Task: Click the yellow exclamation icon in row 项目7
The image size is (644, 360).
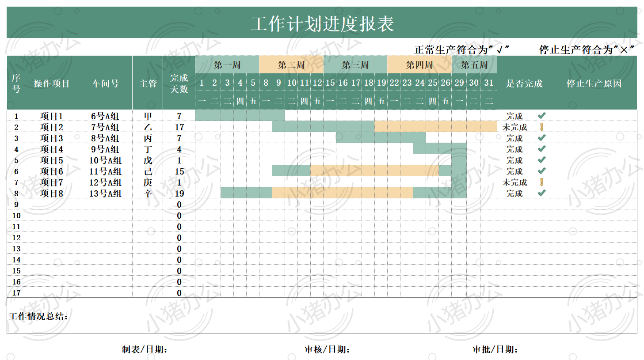Action: click(x=541, y=182)
